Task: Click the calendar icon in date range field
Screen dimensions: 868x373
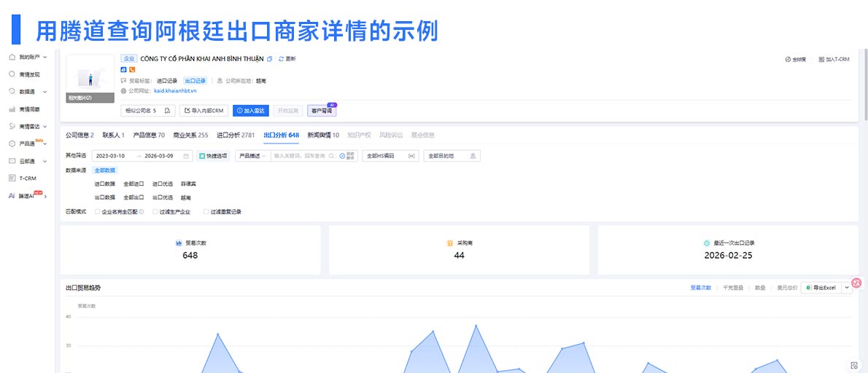Action: point(187,156)
